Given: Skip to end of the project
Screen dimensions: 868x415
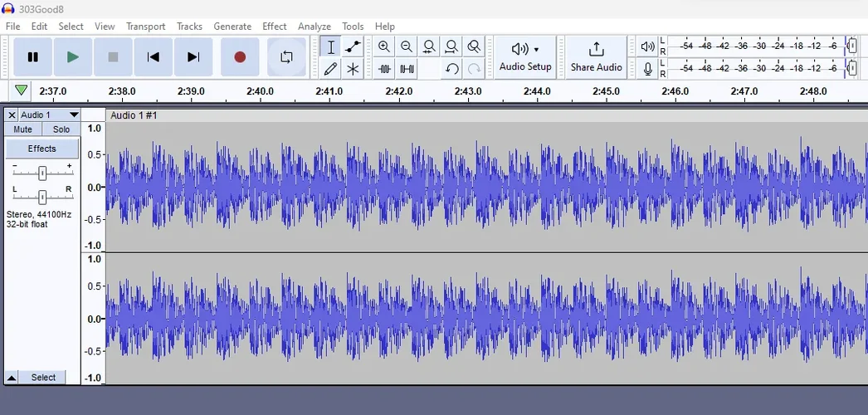Looking at the screenshot, I should (x=193, y=57).
